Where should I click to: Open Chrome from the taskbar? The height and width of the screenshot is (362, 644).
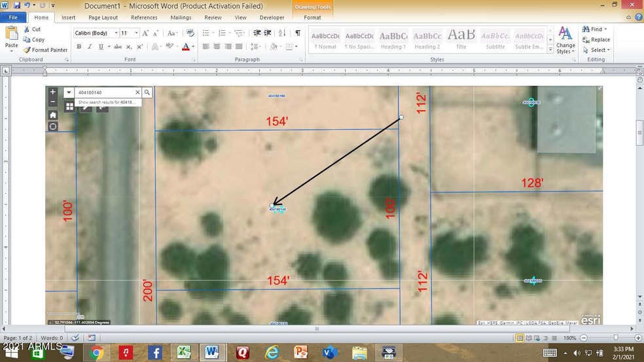coord(96,353)
